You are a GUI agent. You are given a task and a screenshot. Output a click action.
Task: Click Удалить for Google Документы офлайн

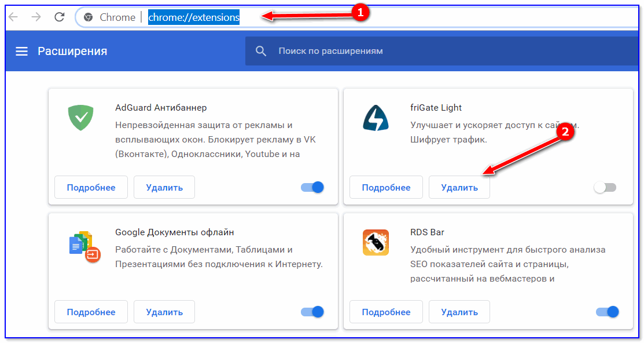point(164,312)
